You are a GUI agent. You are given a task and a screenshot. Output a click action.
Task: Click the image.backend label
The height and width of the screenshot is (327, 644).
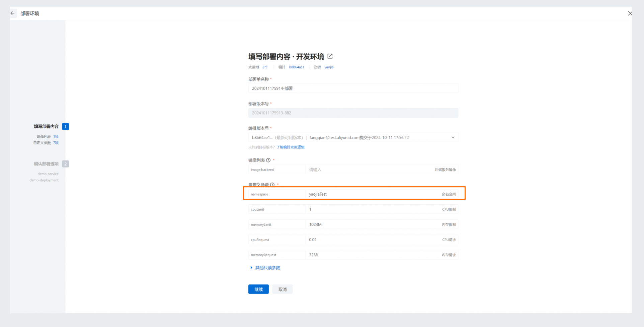262,170
